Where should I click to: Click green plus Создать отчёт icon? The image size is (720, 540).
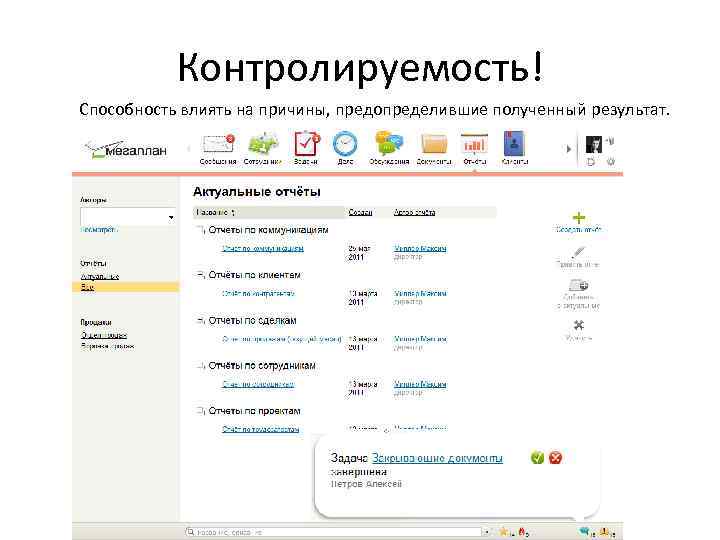tap(579, 217)
